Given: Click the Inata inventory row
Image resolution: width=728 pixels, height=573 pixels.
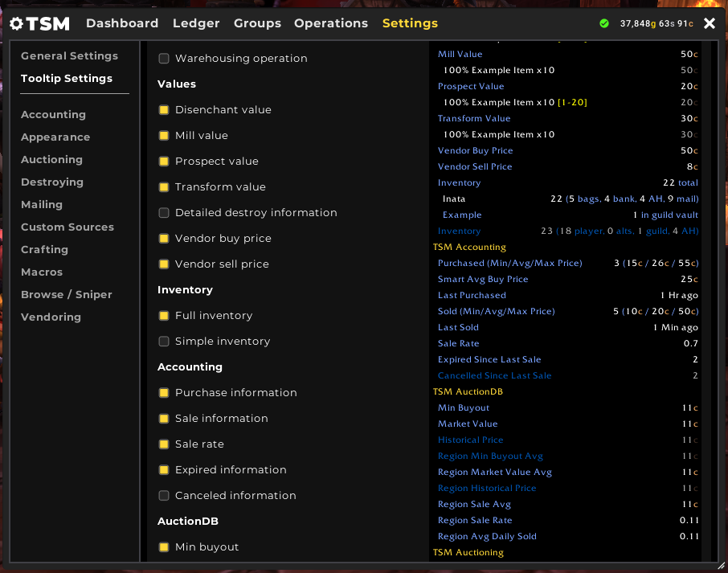Looking at the screenshot, I should point(571,199).
